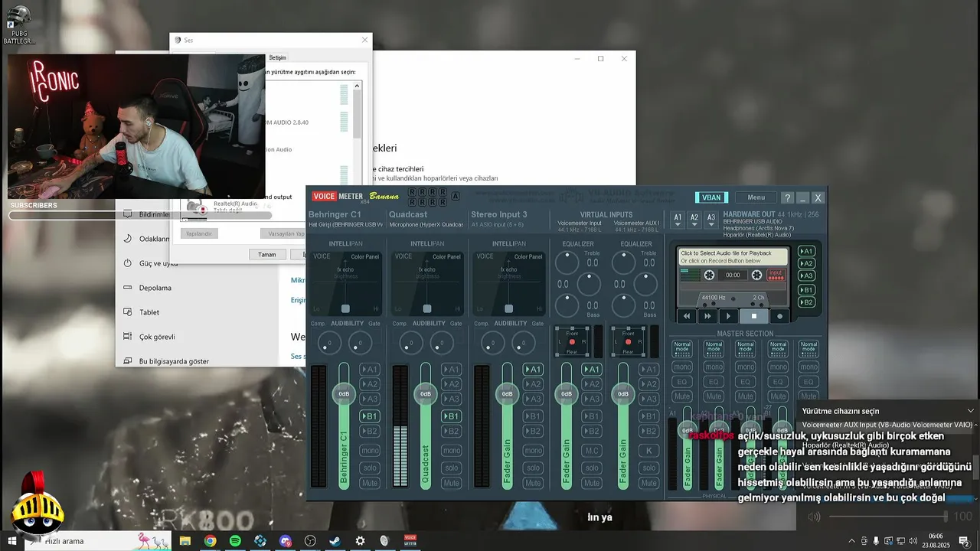Click the Hızlı arama taskbar search box
Viewport: 980px width, 551px height.
pos(98,541)
